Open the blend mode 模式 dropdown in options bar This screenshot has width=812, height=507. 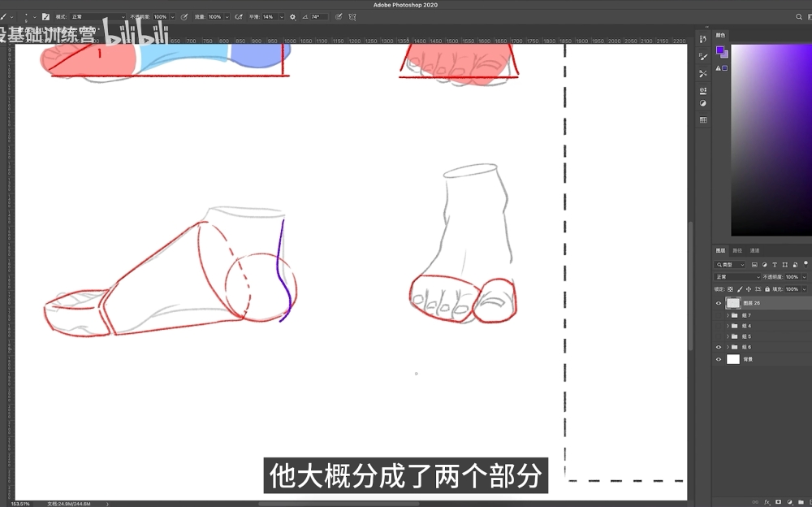(98, 16)
